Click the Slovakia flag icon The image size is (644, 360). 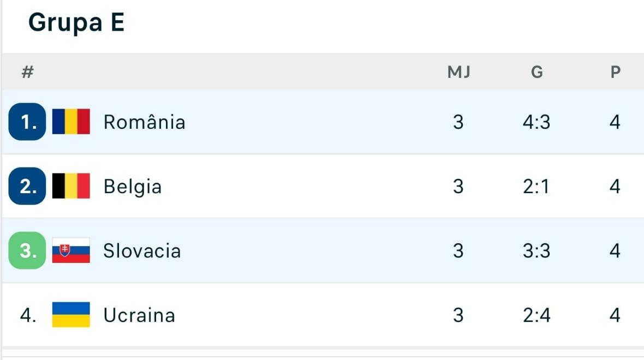pos(71,251)
